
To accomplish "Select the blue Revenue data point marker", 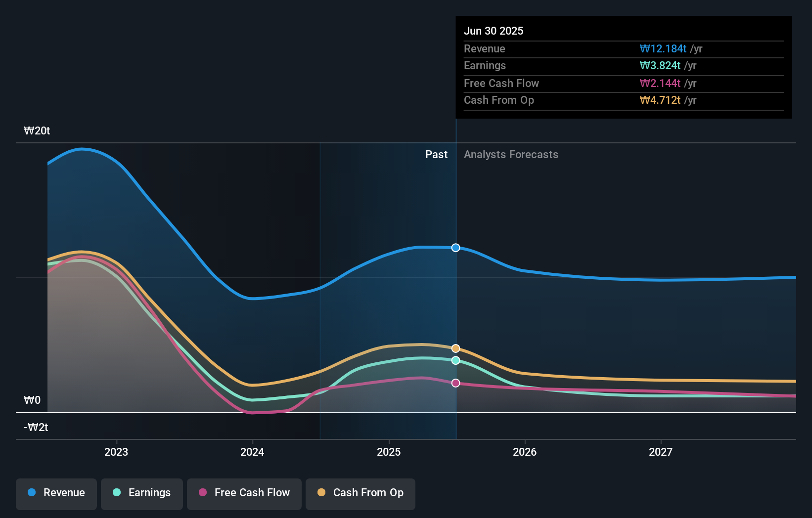I will coord(455,248).
